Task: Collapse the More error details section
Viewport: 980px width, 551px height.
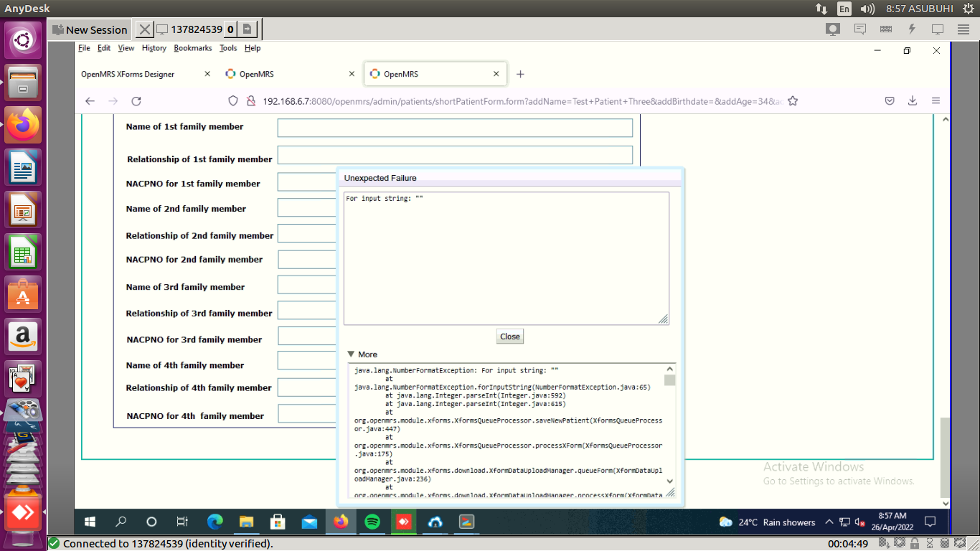Action: 351,354
